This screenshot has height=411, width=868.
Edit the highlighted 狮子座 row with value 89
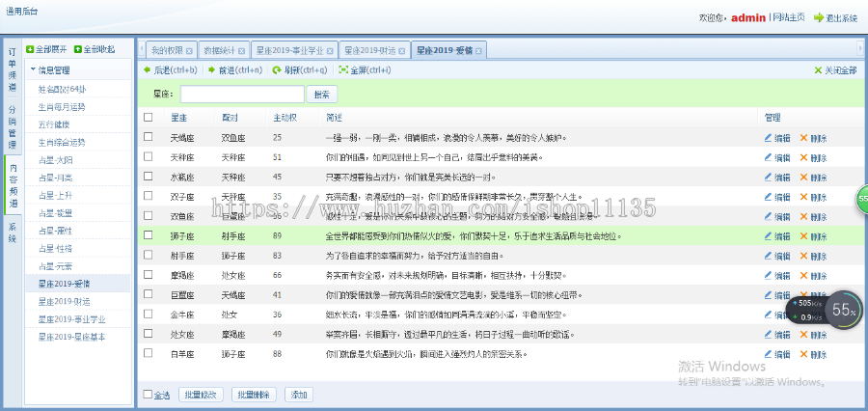coord(776,236)
